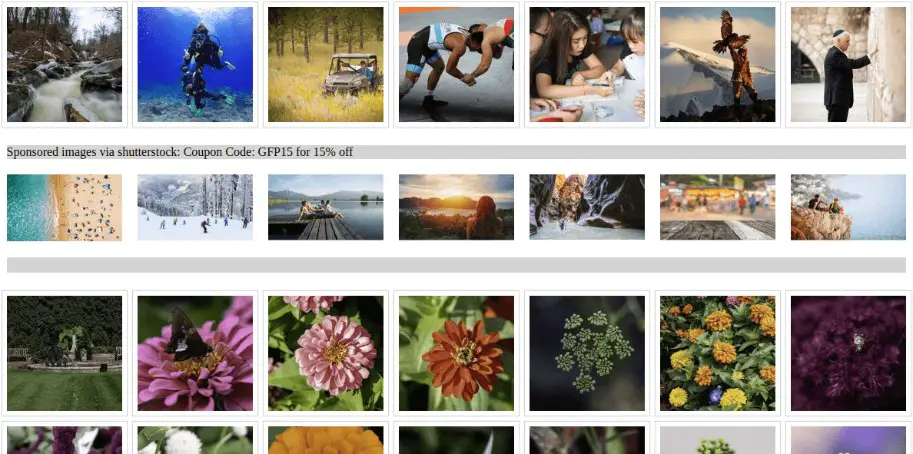Select the yellow and orange marigolds photo
The width and height of the screenshot is (913, 454).
717,353
